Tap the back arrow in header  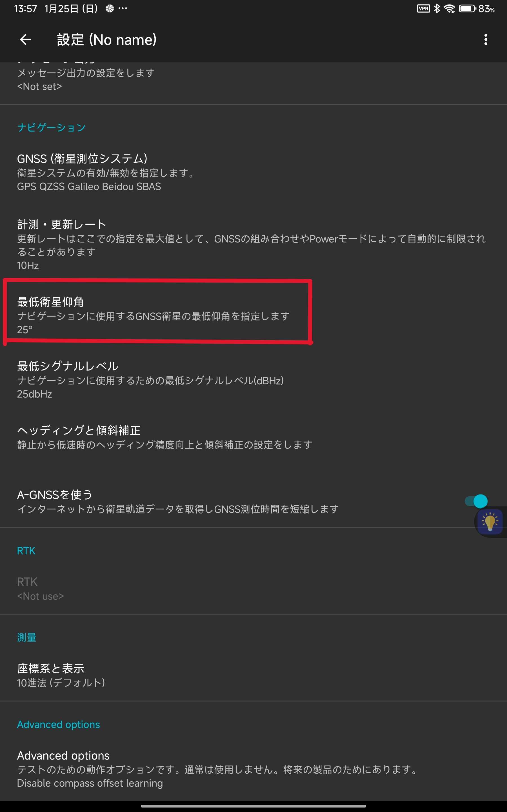pyautogui.click(x=25, y=39)
